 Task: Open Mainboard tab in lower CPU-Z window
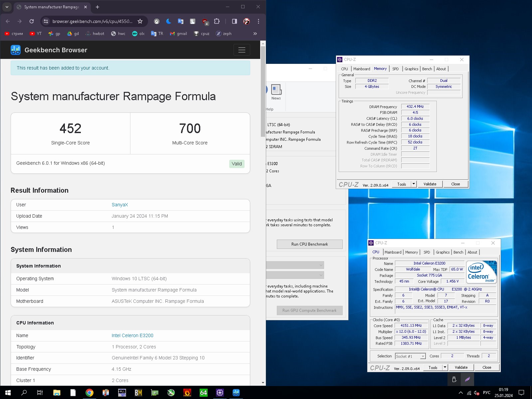pyautogui.click(x=393, y=252)
